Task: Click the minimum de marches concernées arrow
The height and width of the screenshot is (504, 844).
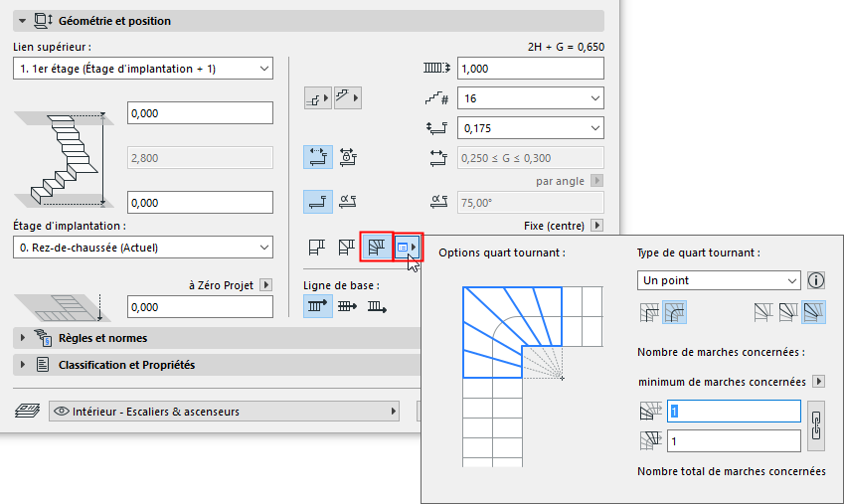Action: 819,381
